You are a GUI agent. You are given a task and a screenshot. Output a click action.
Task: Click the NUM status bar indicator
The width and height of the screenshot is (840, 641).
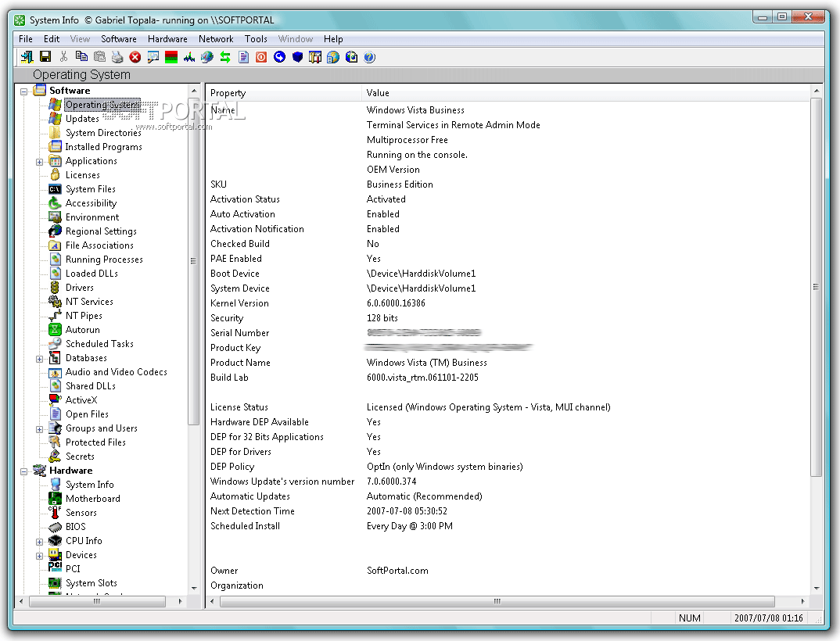pyautogui.click(x=690, y=618)
